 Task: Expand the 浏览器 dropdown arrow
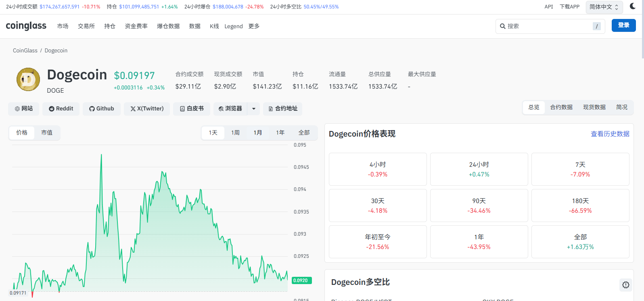pyautogui.click(x=254, y=109)
